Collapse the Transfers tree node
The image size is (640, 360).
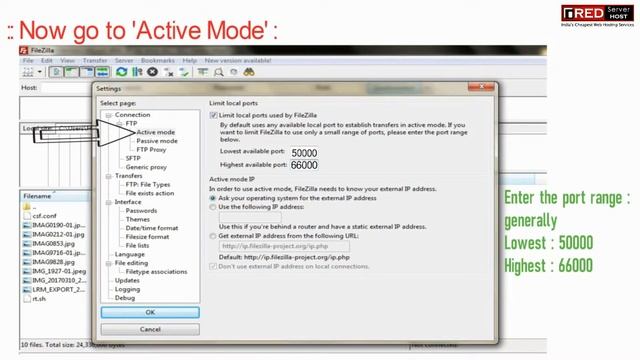point(109,176)
